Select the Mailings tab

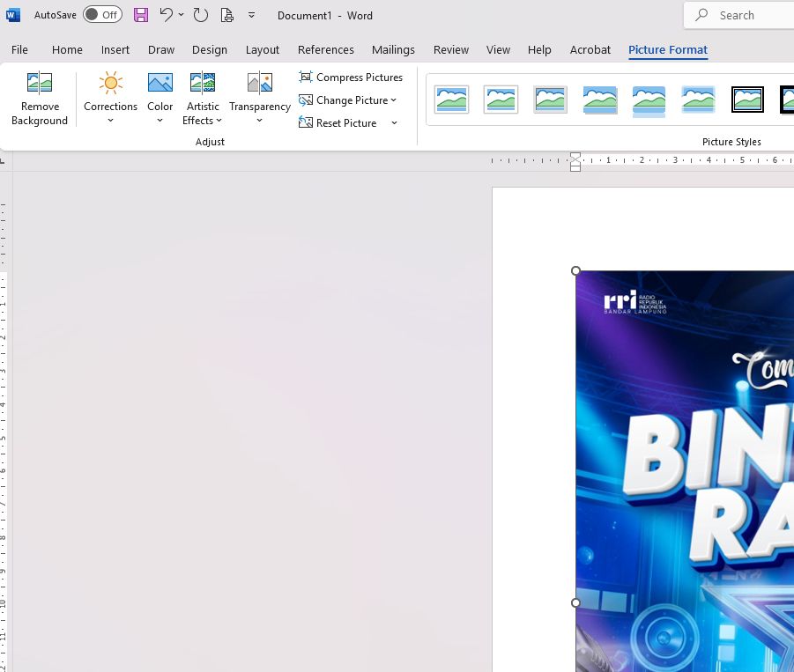point(393,49)
